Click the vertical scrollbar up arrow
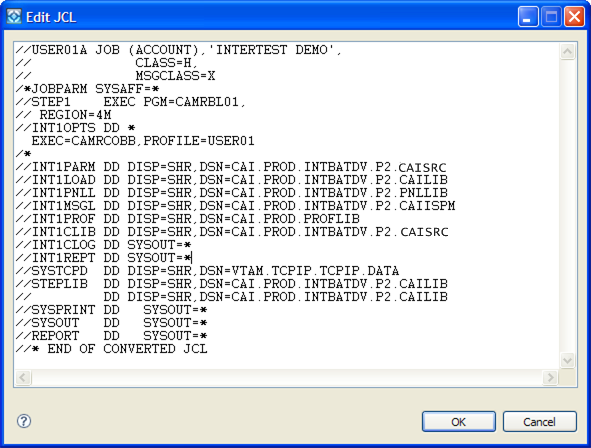Screen dimensions: 591x448 pos(567,51)
